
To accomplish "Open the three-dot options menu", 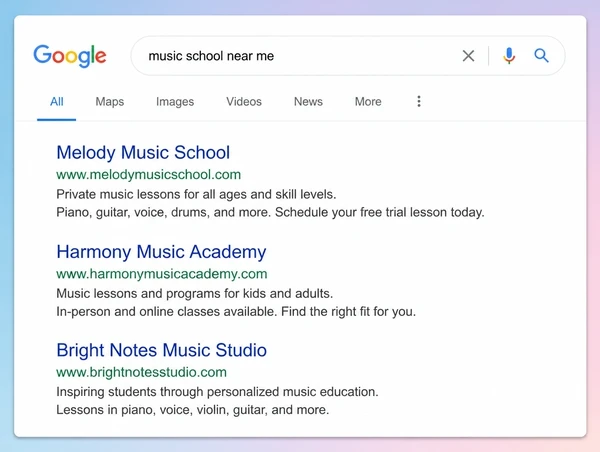I will pos(419,101).
